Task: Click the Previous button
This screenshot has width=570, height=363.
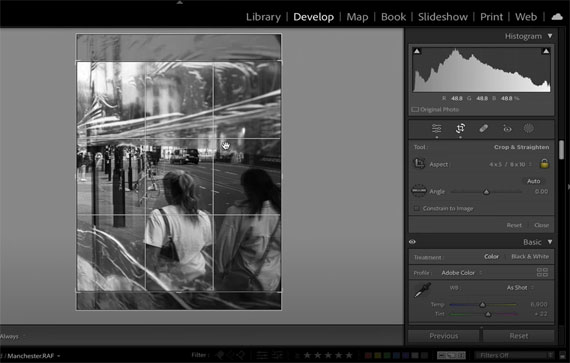Action: point(443,336)
